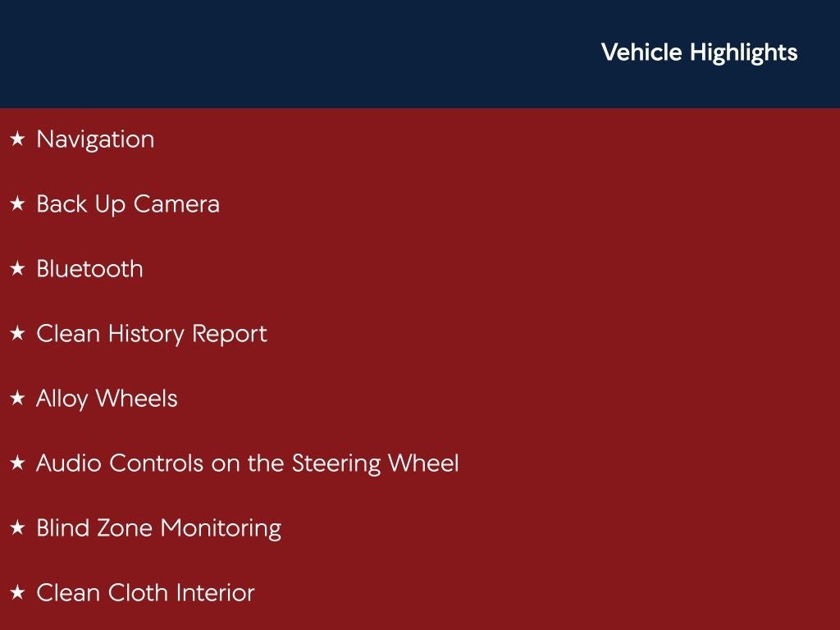Click the star bullet beside Navigation
Viewport: 840px width, 630px height.
click(17, 139)
